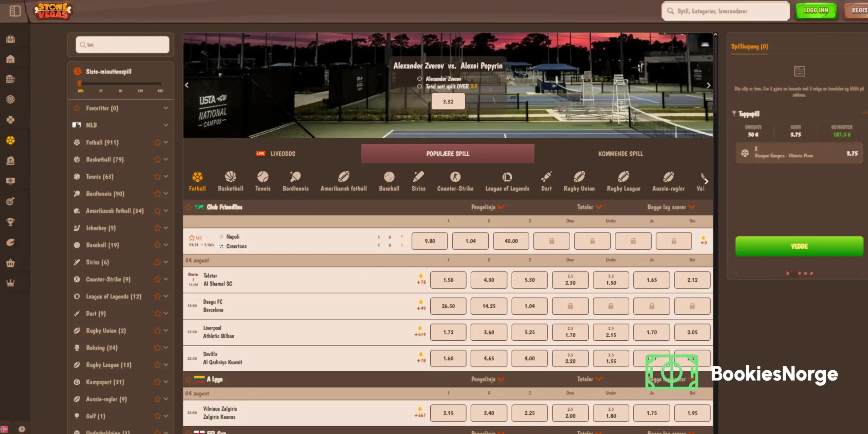Switch to KOMMENDE SPILL tab

(x=620, y=154)
